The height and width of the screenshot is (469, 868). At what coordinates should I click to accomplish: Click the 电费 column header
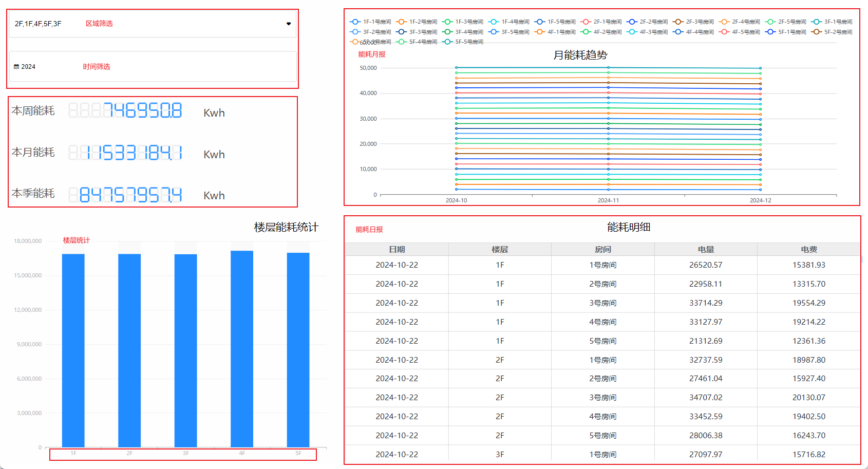click(808, 249)
